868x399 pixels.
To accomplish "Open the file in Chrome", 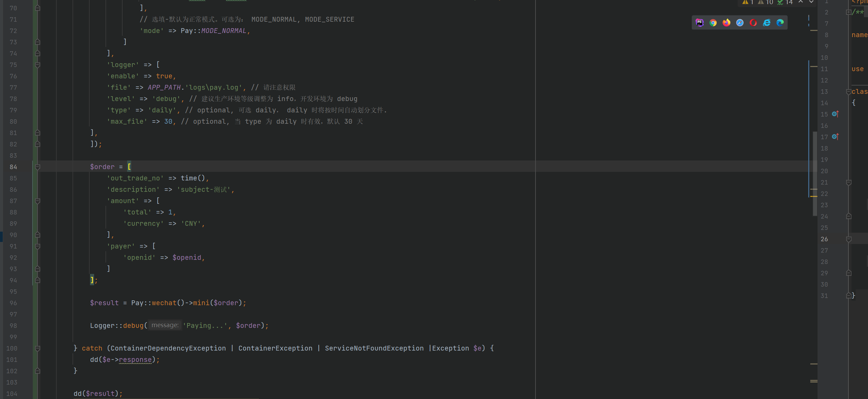I will pyautogui.click(x=713, y=23).
